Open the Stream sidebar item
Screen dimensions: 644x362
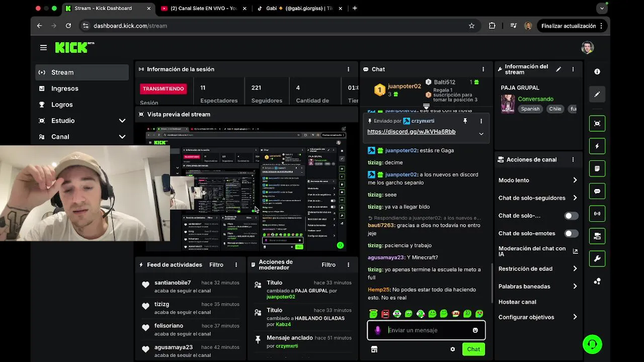(x=82, y=72)
